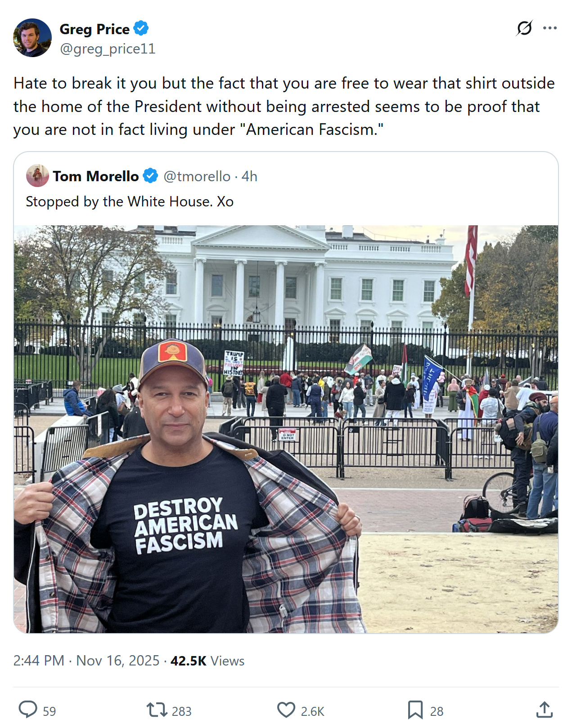Open Tom Morello's small avatar
The height and width of the screenshot is (728, 572).
point(37,175)
